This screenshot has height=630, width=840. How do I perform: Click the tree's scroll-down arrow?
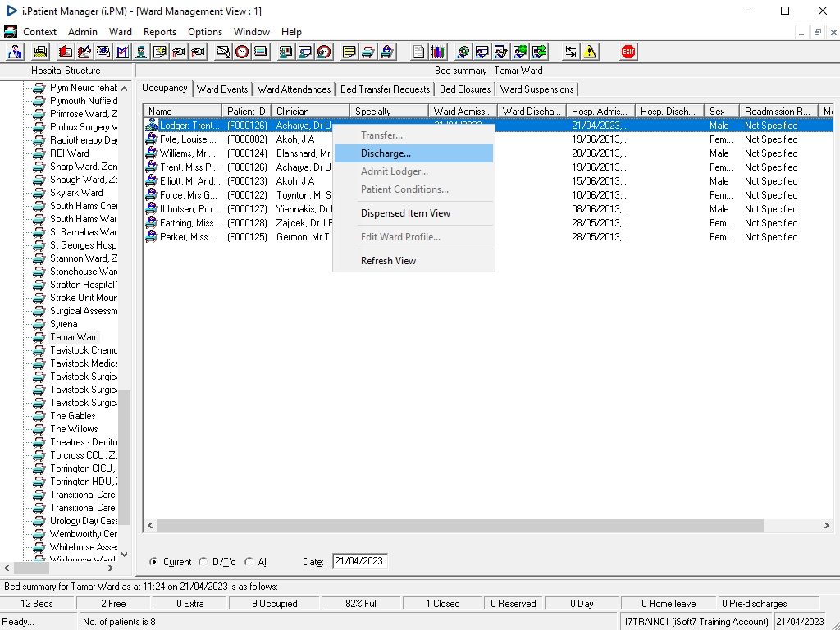click(125, 555)
